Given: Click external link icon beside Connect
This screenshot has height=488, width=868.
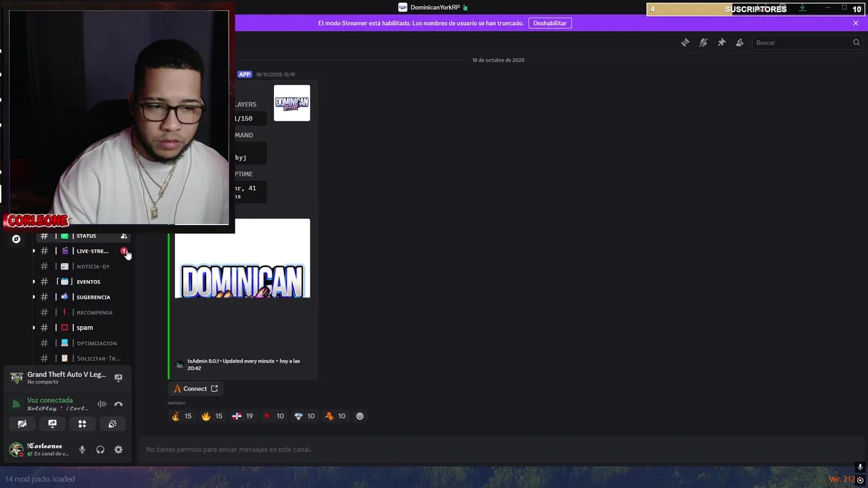Looking at the screenshot, I should click(214, 388).
